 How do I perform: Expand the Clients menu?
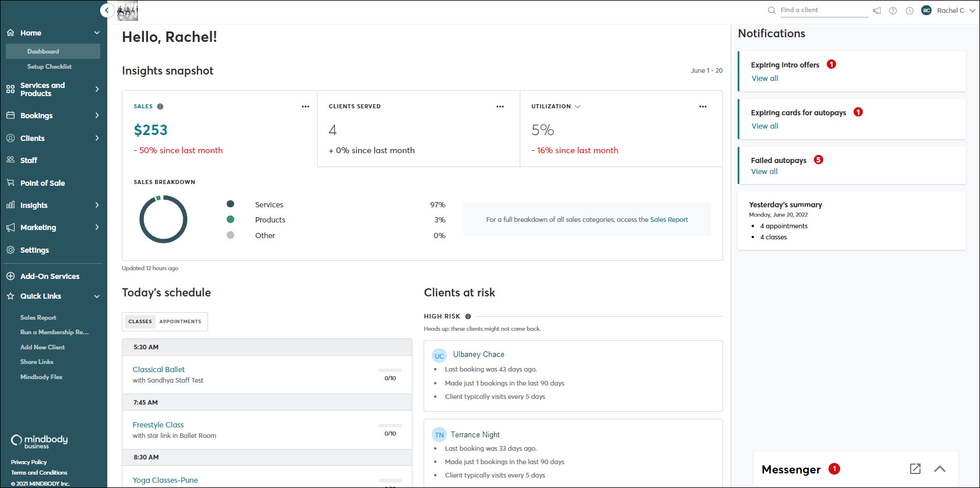[x=97, y=138]
